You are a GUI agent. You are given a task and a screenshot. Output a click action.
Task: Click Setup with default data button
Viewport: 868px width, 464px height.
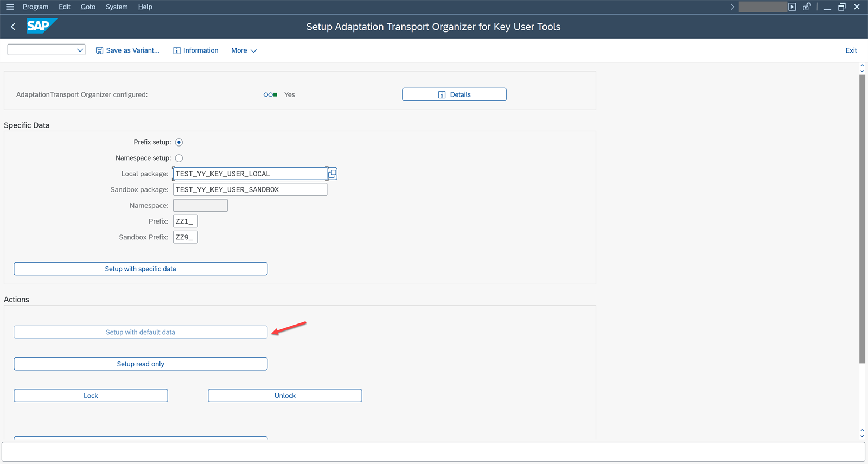tap(141, 332)
